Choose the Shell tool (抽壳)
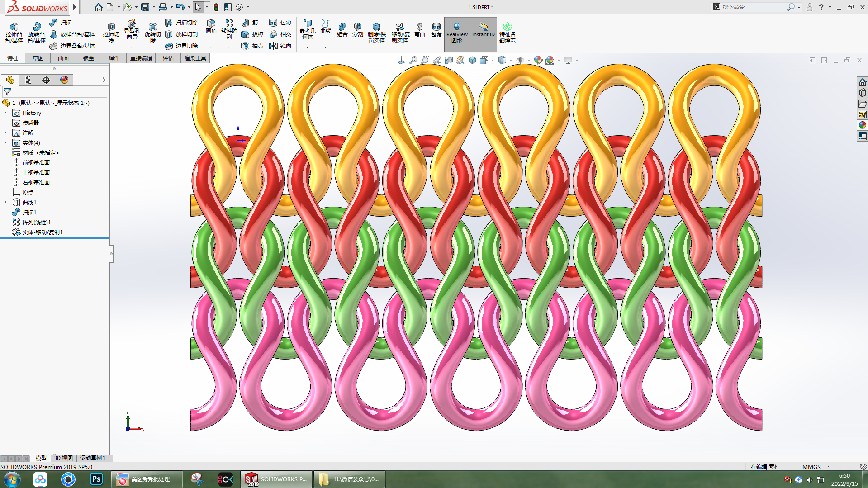 (252, 46)
